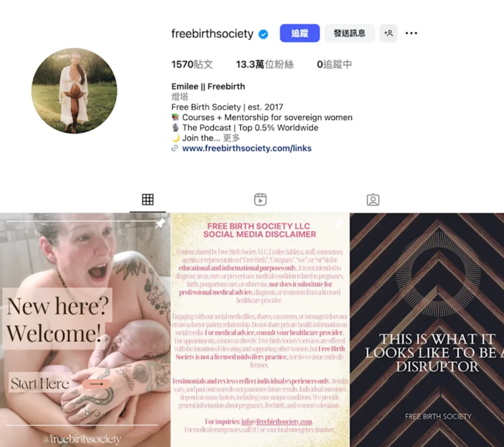
Task: Click the pin icon on New here post
Action: click(161, 223)
